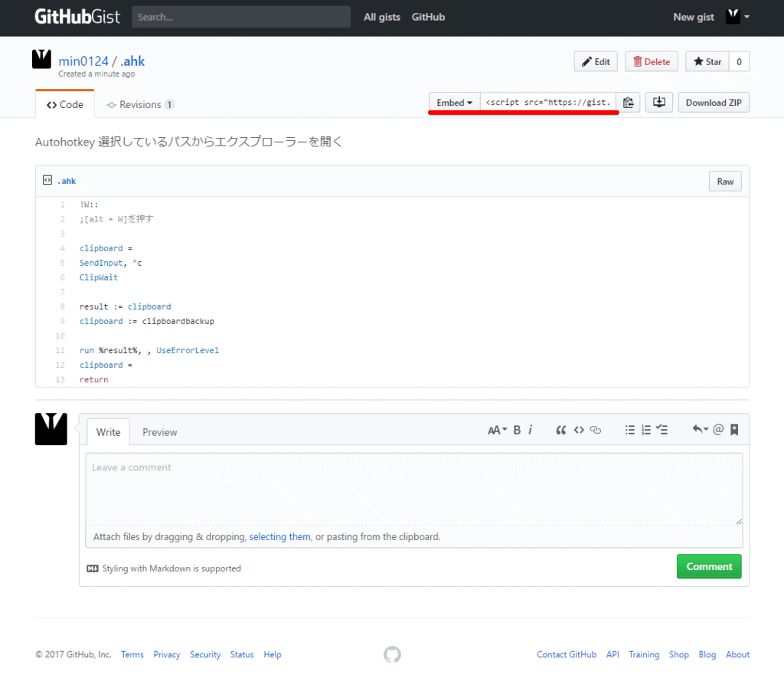This screenshot has width=784, height=678.
Task: Open API footer link
Action: tap(612, 654)
